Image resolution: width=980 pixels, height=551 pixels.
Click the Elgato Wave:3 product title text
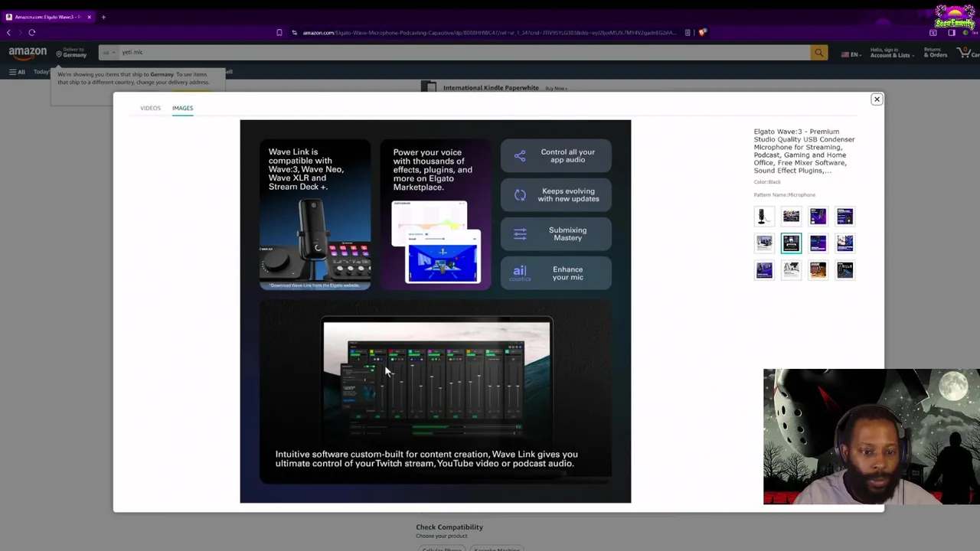tap(804, 151)
